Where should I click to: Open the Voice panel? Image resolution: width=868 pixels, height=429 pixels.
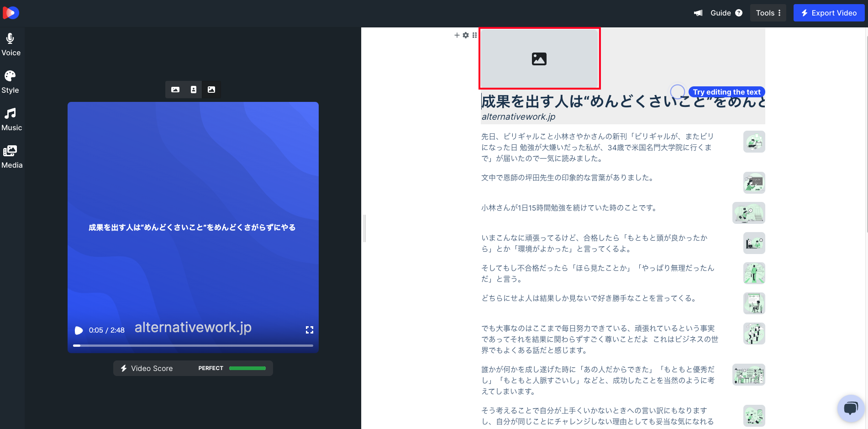(x=11, y=45)
